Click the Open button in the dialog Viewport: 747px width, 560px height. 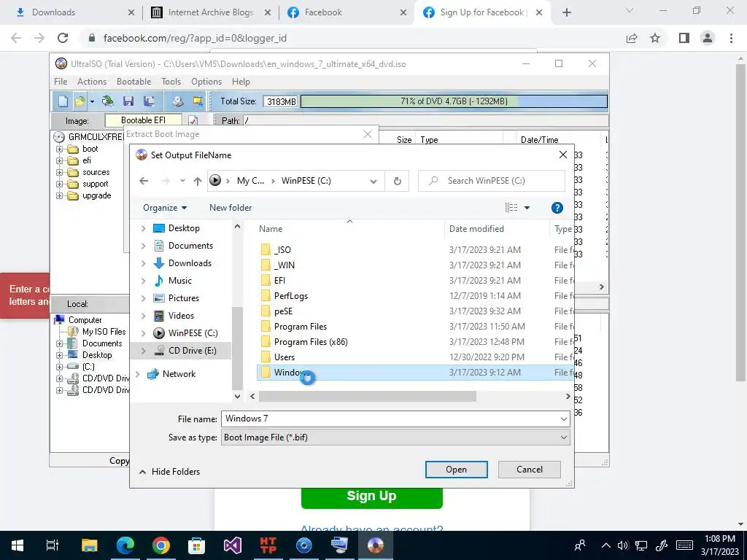[x=456, y=470]
